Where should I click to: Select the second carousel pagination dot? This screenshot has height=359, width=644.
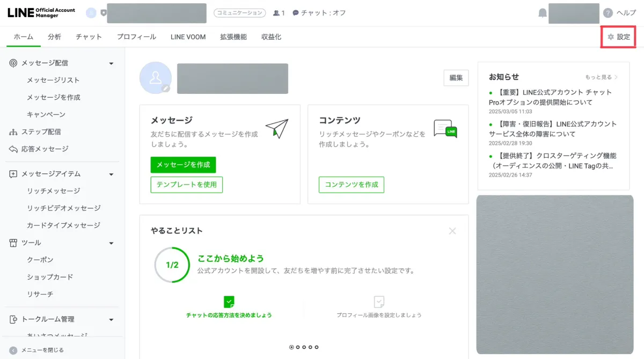coord(299,347)
